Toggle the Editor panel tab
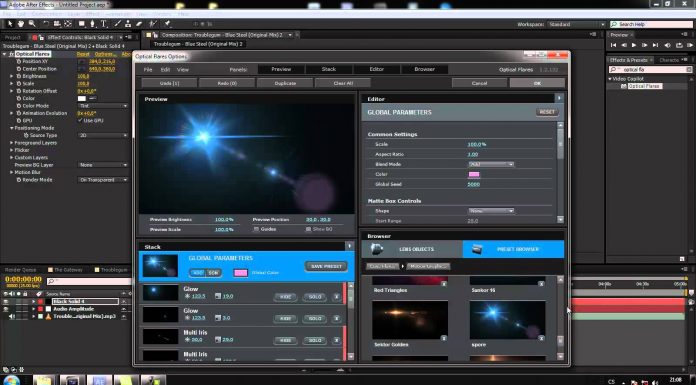The height and width of the screenshot is (385, 696). click(376, 69)
